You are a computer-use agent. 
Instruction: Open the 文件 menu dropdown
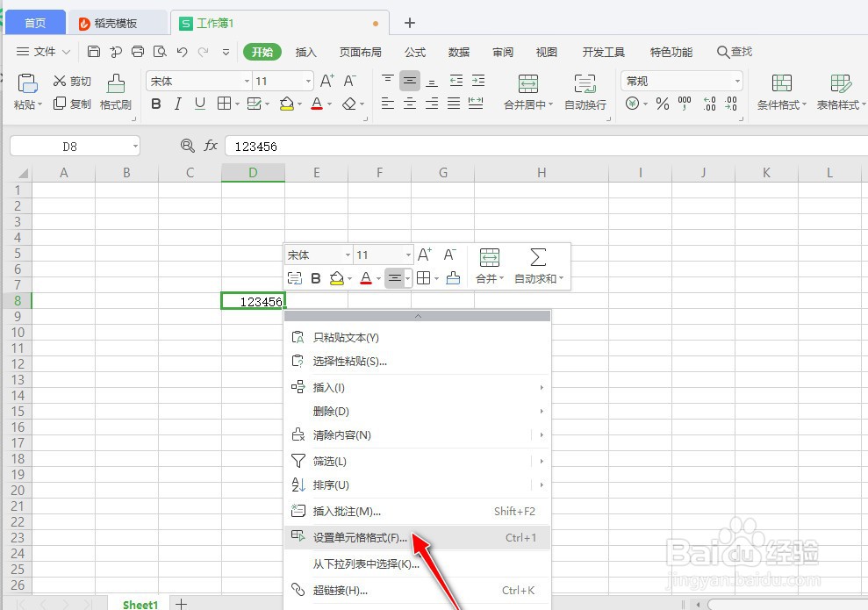pos(44,52)
